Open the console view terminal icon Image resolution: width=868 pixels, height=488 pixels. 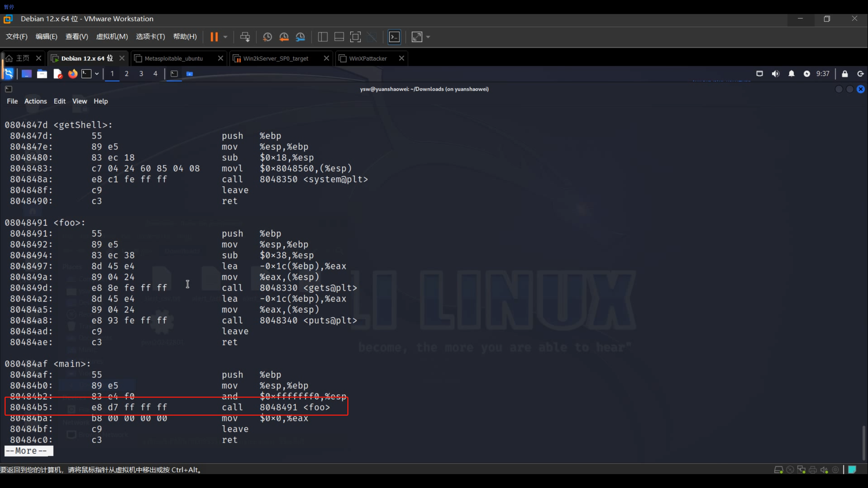[x=394, y=37]
